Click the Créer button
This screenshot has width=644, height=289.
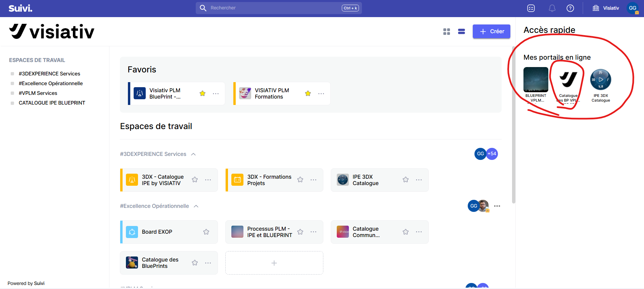point(491,32)
